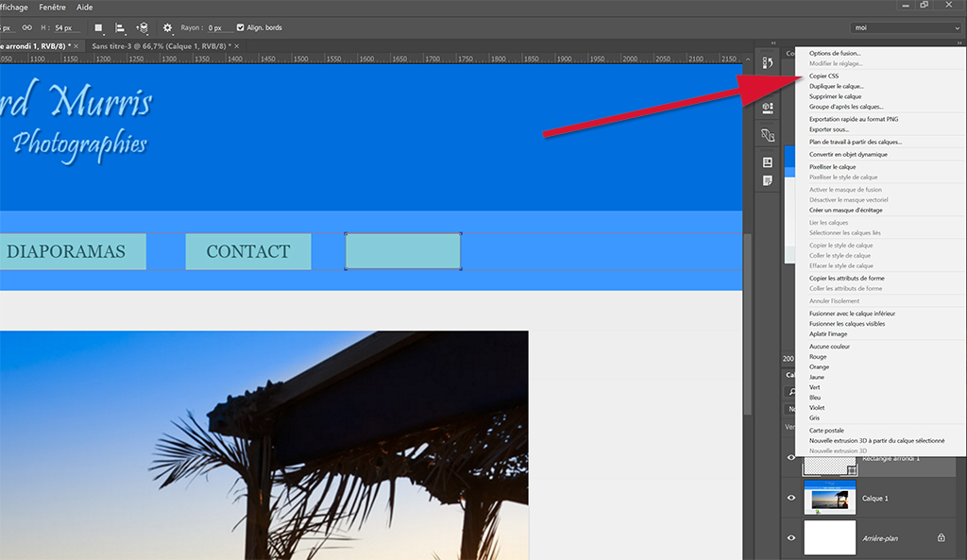The height and width of the screenshot is (560, 967).
Task: Select the Arrière-plan layer thumbnail
Action: (x=829, y=537)
